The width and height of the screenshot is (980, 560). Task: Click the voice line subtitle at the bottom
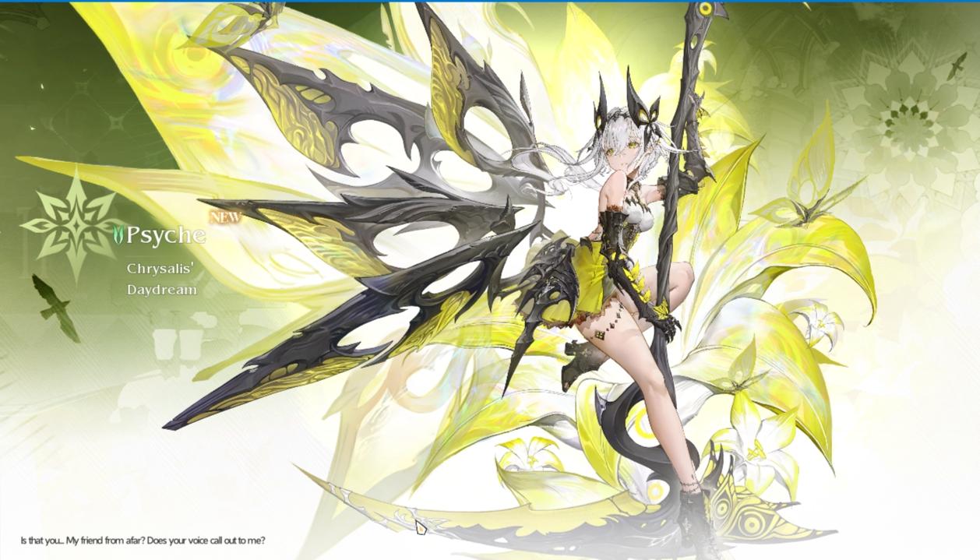click(x=148, y=540)
